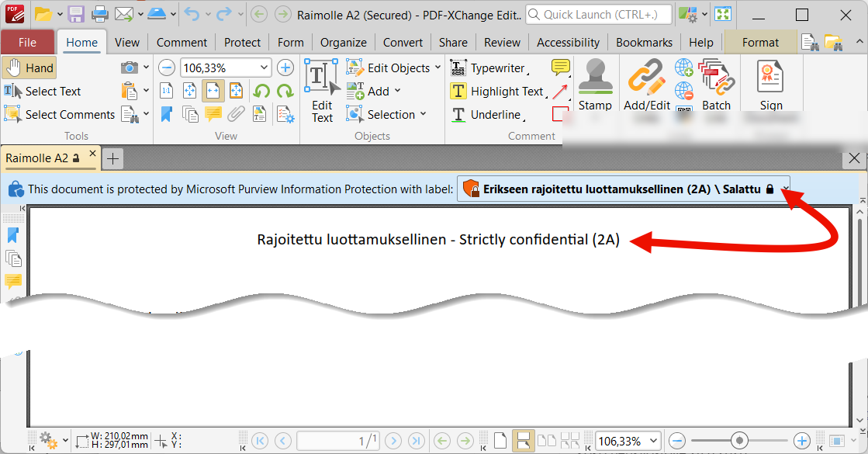Open the Edit Text tool
The height and width of the screenshot is (454, 868).
322,92
